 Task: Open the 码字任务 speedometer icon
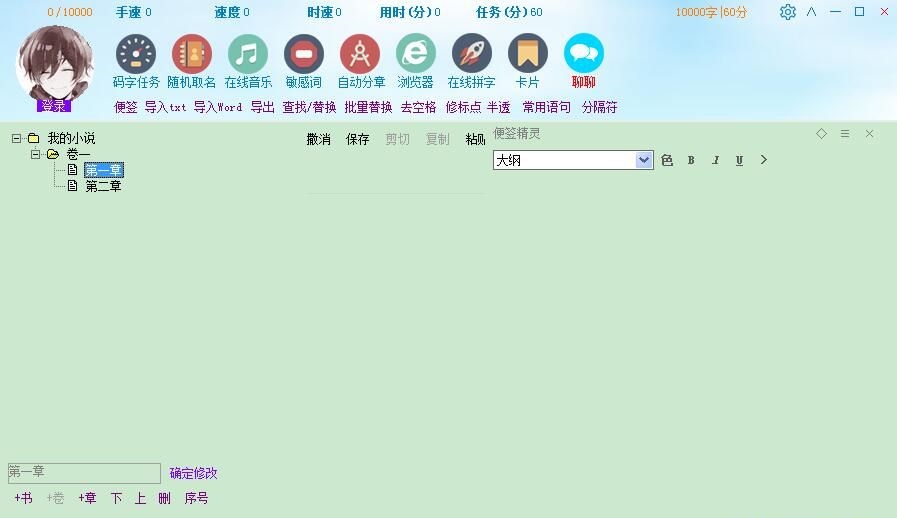click(x=136, y=54)
